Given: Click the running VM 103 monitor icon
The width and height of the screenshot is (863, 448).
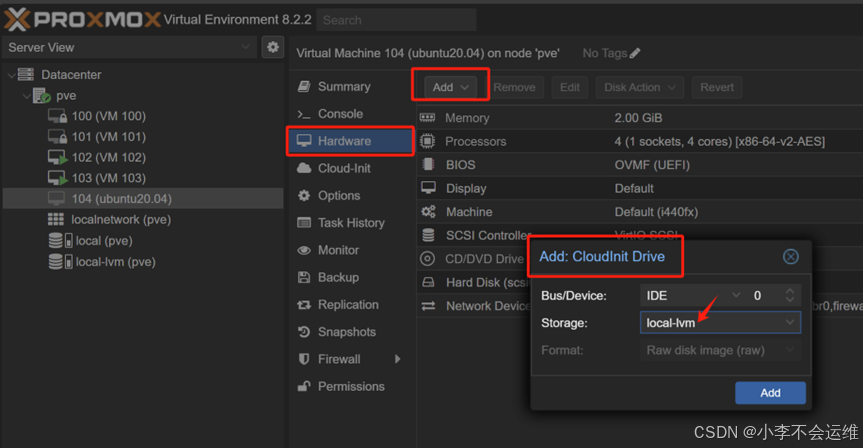Looking at the screenshot, I should [x=57, y=178].
